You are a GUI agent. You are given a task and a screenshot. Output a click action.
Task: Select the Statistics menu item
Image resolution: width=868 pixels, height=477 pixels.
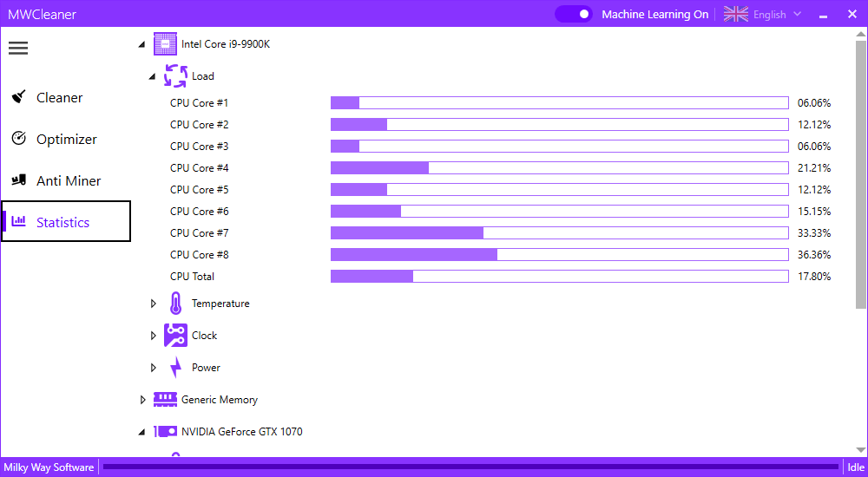[65, 221]
